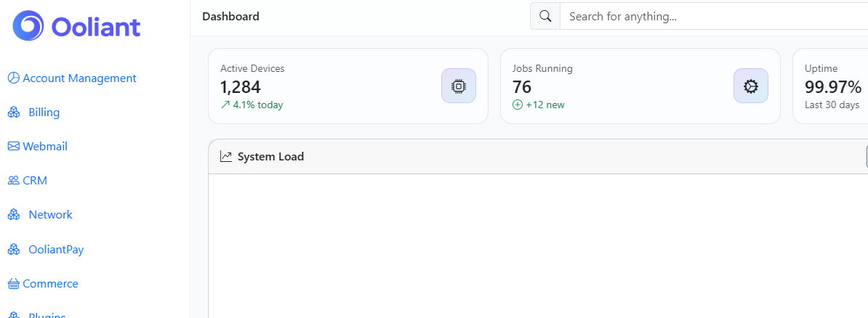Click the Ooliant swirl logo
The image size is (868, 318).
coord(28,26)
